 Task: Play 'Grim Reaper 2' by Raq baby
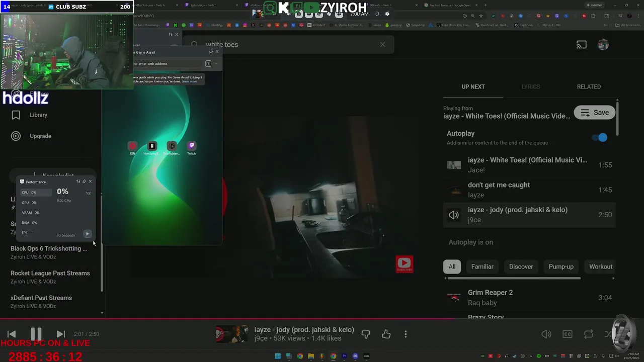pos(528,298)
